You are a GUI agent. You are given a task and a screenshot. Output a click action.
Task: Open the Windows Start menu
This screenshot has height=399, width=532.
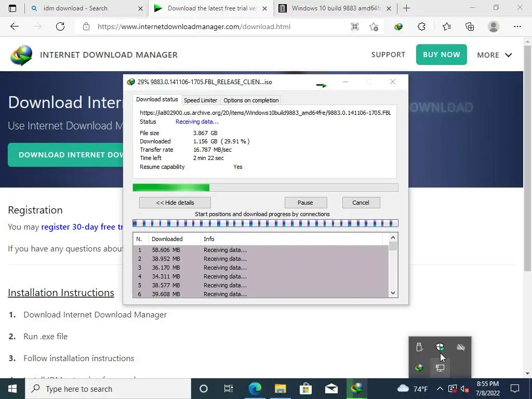click(x=12, y=389)
